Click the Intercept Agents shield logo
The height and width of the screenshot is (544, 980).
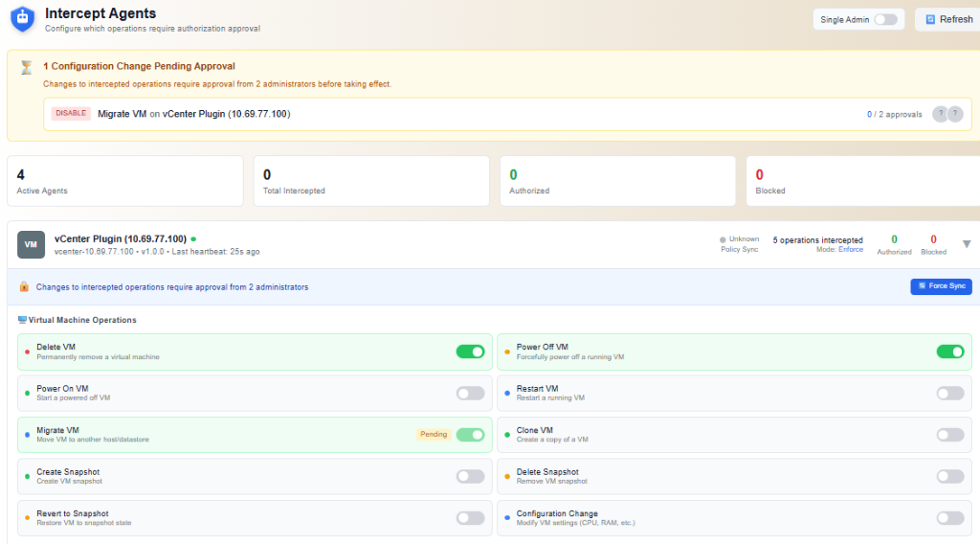tap(23, 19)
